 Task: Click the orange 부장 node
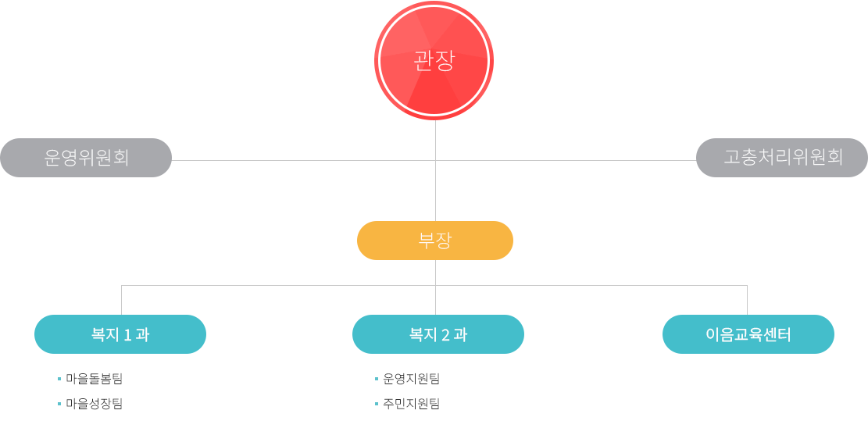coord(435,241)
